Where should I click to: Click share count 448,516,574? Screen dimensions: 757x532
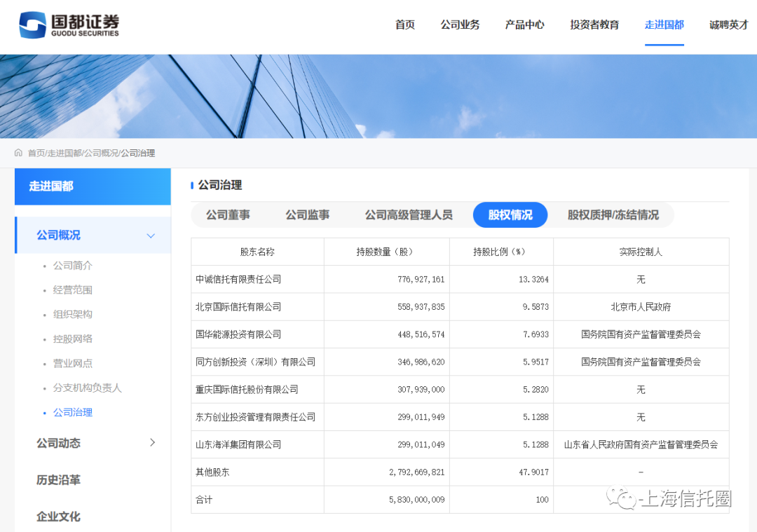pyautogui.click(x=421, y=334)
